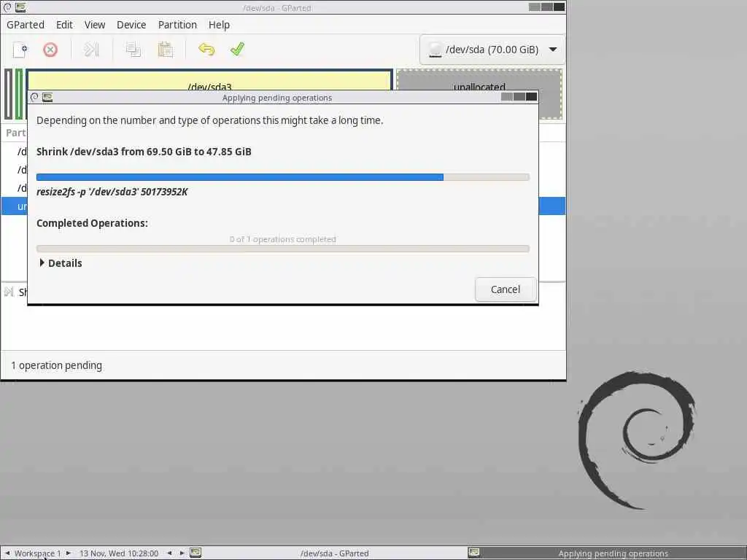Open the /dev/sda device dropdown

(492, 50)
